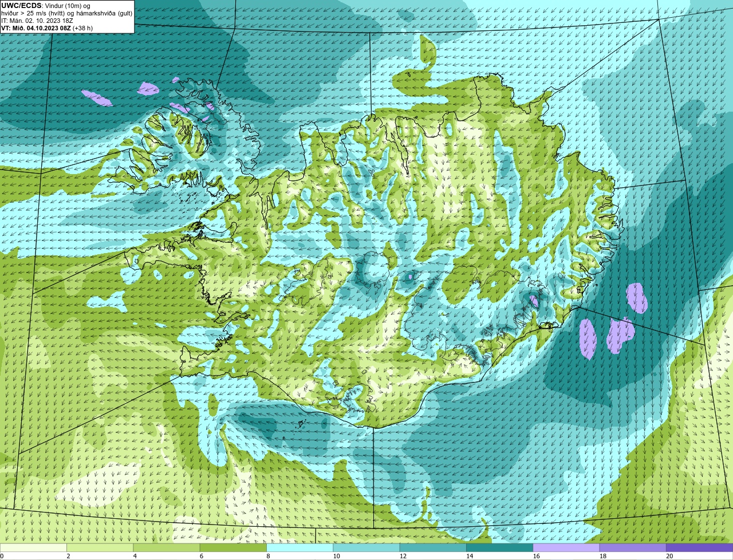The width and height of the screenshot is (733, 560).
Task: Click the legend scale label "18"
Action: [x=602, y=556]
